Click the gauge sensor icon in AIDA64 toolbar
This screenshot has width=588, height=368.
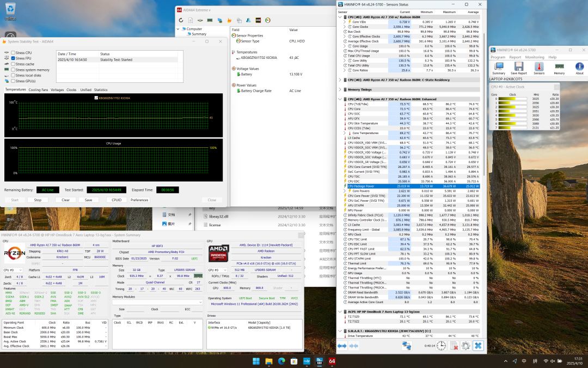[x=268, y=20]
